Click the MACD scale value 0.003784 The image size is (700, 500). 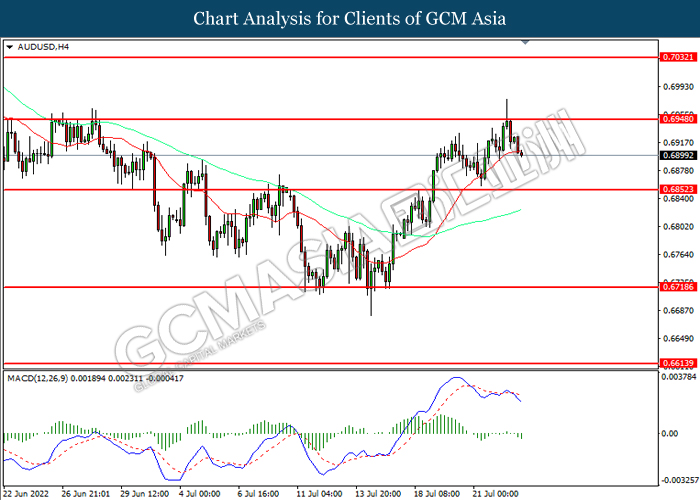(679, 378)
